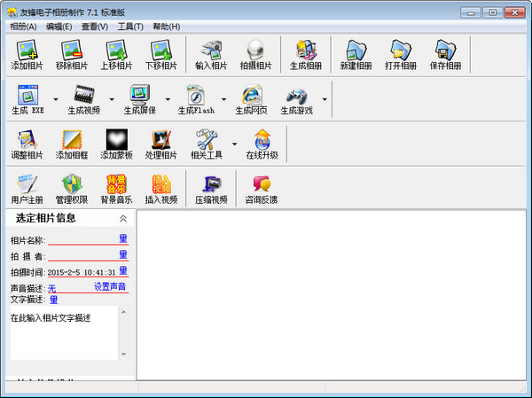Expand the dropdown arrow beside 生成视频
Viewport: 532px width, 398px height.
[x=112, y=99]
